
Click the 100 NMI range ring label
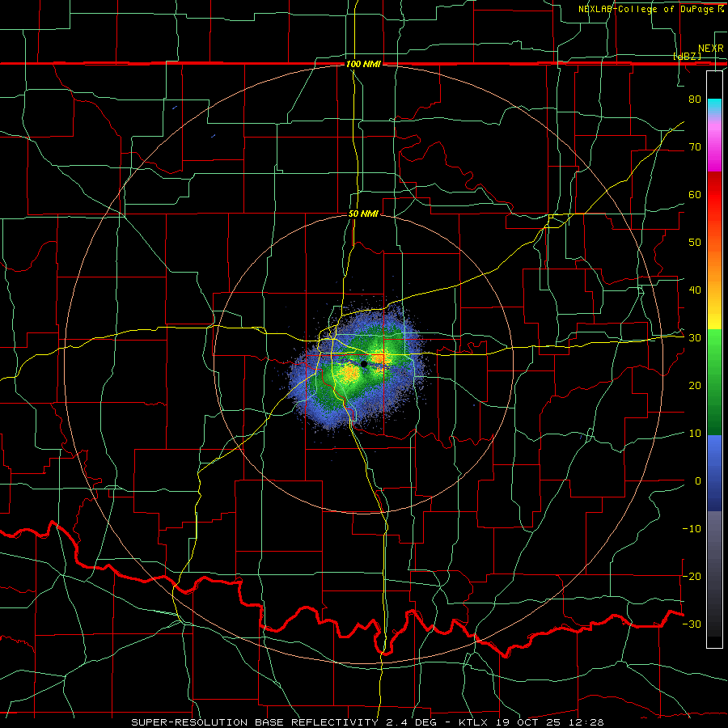363,64
